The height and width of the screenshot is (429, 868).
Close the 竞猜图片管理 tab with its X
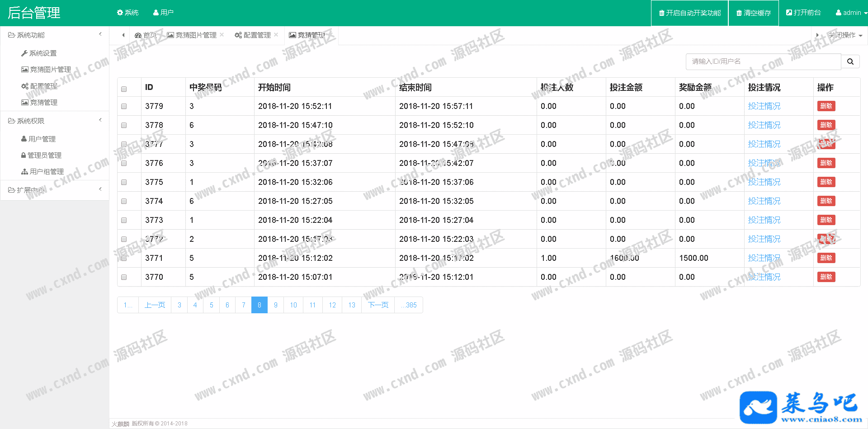point(222,35)
